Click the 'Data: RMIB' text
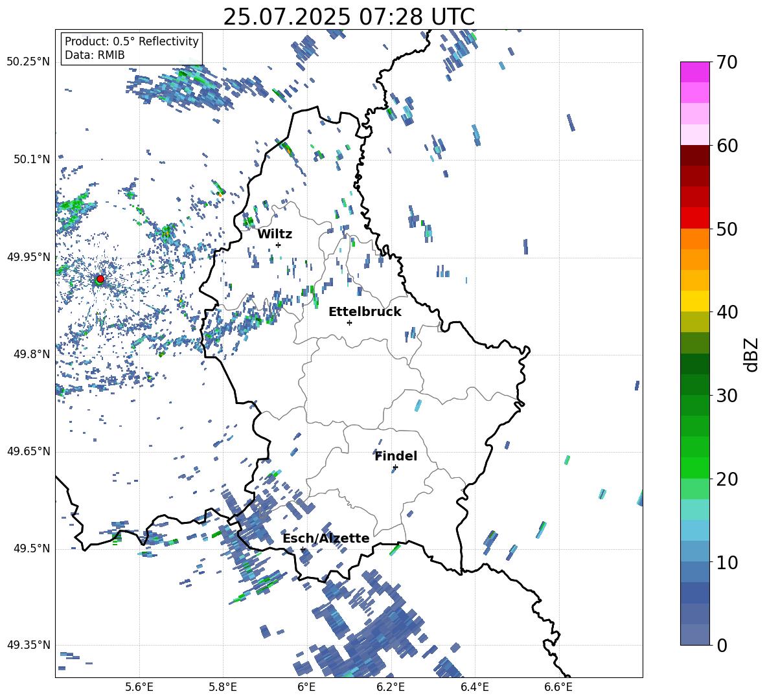 pos(95,55)
